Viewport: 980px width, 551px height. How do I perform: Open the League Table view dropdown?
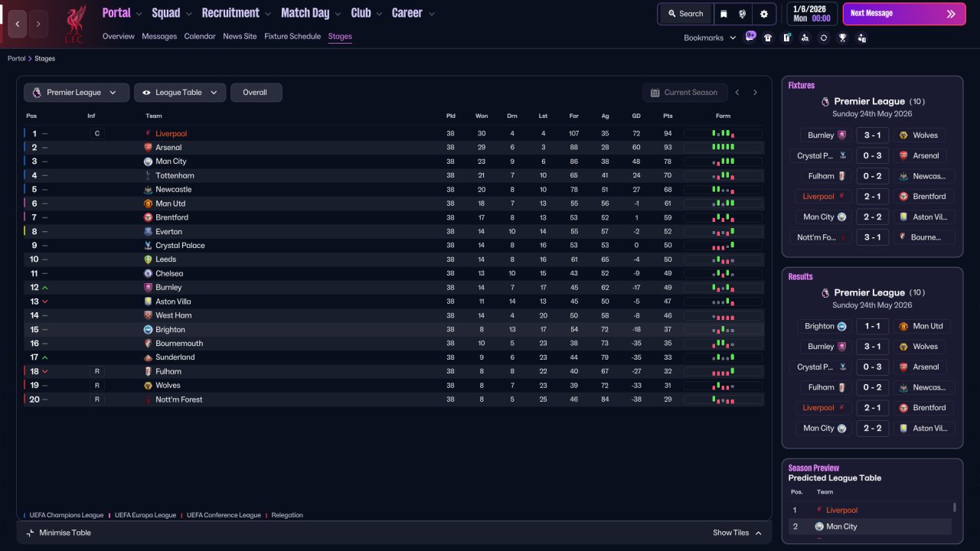(180, 93)
